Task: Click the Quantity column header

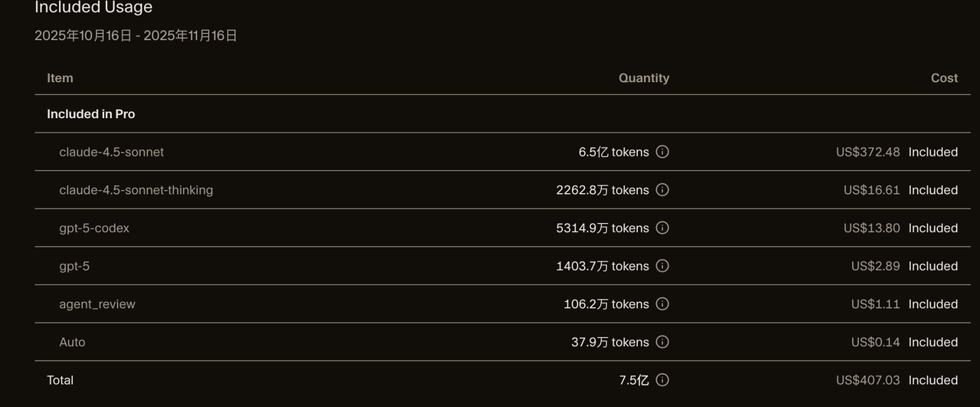Action: [644, 78]
